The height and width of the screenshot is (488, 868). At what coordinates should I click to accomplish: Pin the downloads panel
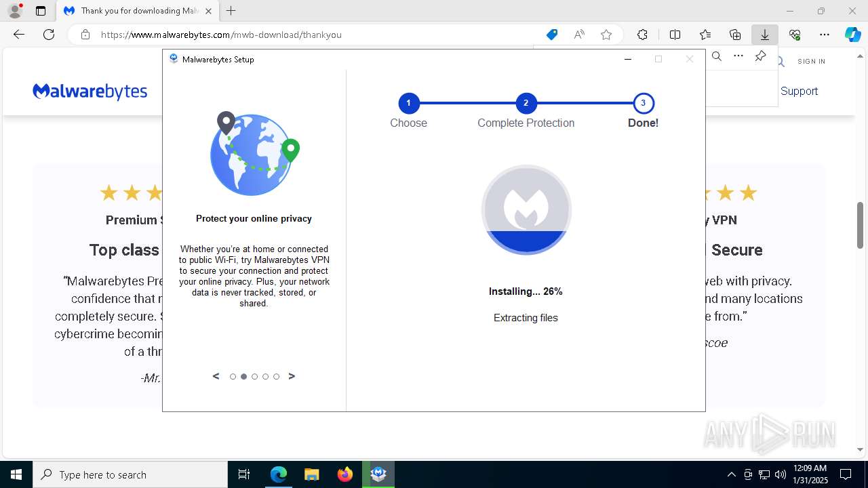click(760, 56)
